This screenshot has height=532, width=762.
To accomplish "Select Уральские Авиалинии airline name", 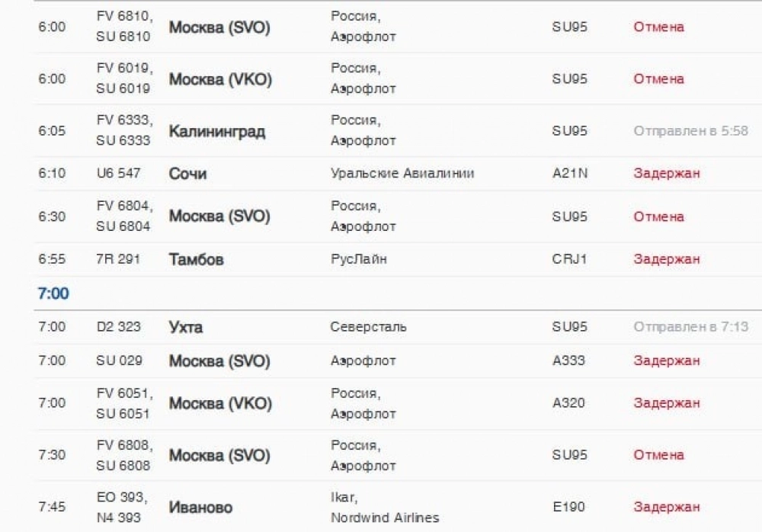I will coord(402,173).
